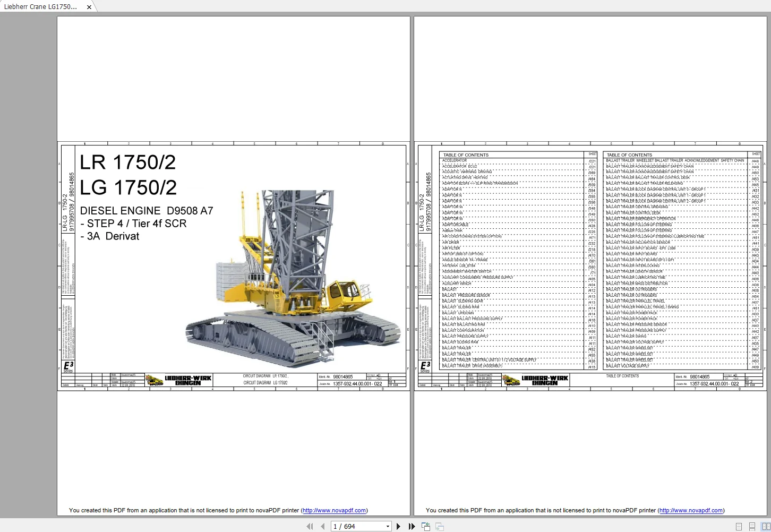
Task: Select the previous view icon
Action: 425,526
